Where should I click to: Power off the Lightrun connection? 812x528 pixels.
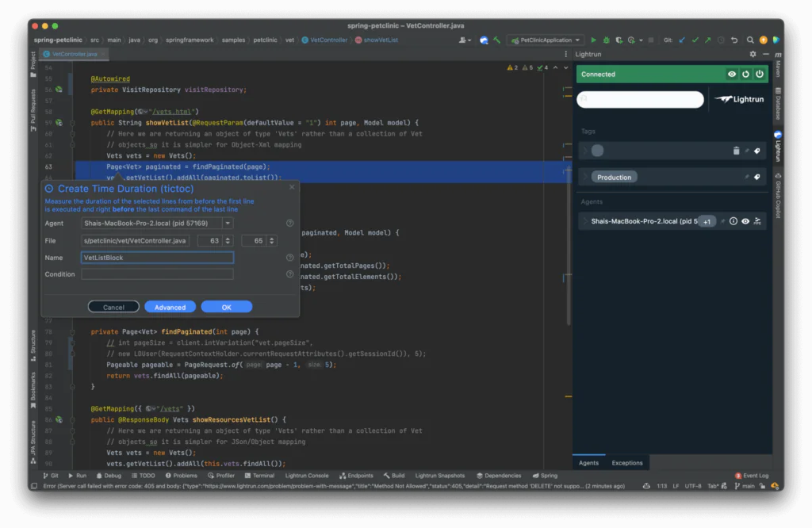click(x=760, y=74)
